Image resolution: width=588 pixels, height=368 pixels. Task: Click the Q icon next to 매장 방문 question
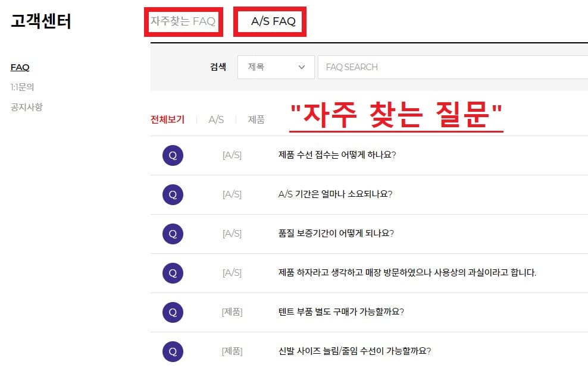coord(172,273)
